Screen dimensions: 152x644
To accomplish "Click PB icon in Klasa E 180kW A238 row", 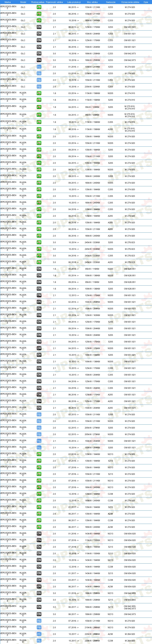I will pyautogui.click(x=39, y=527).
